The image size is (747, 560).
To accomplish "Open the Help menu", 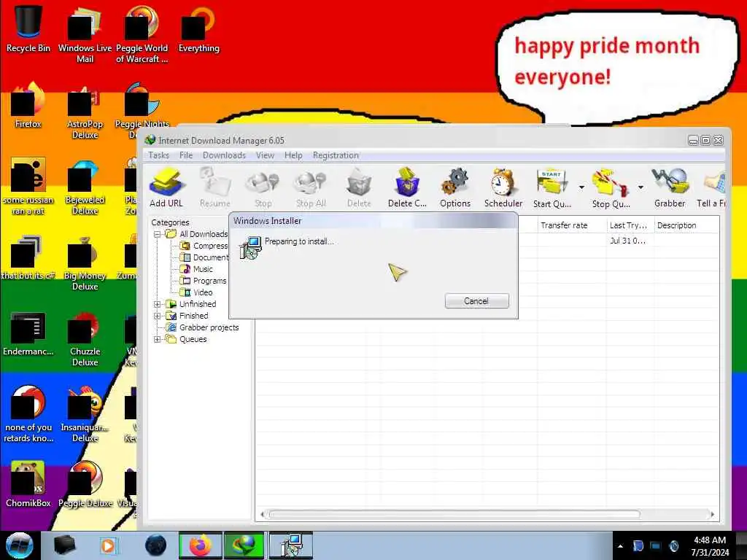I will (293, 155).
